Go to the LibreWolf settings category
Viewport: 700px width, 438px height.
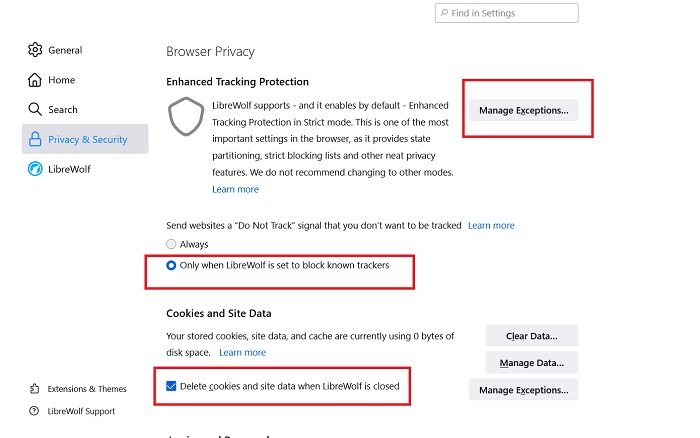coord(69,169)
